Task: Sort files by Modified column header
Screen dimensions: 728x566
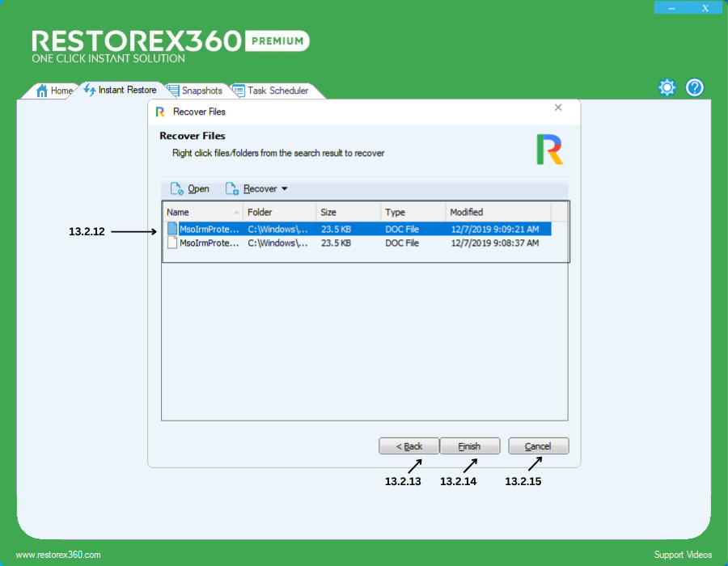Action: pyautogui.click(x=497, y=212)
